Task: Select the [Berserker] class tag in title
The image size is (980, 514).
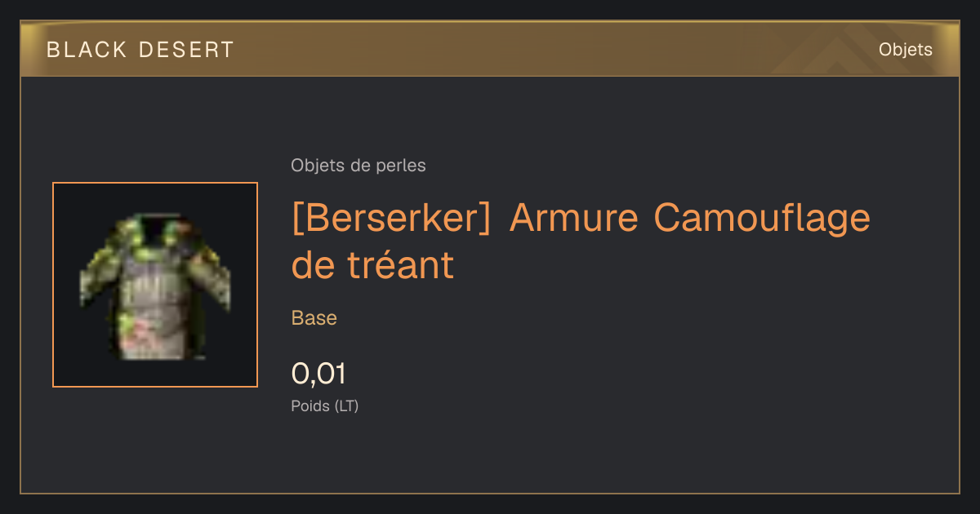Action: 391,219
